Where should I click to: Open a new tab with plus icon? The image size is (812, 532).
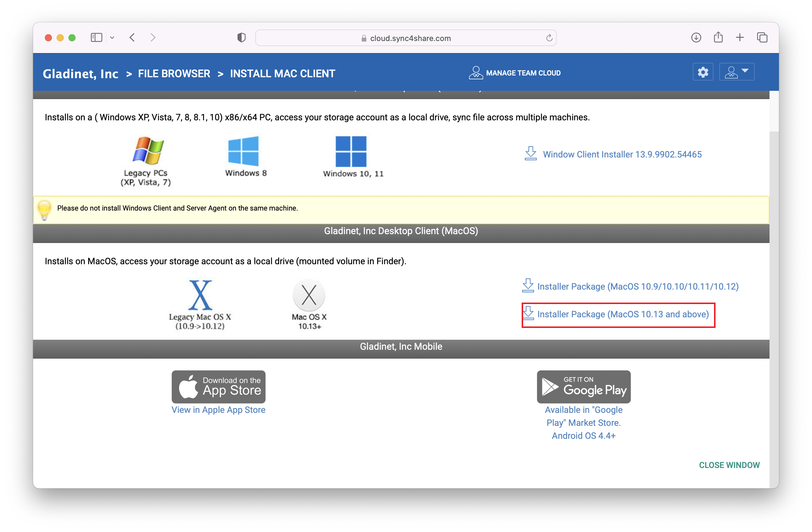coord(740,37)
